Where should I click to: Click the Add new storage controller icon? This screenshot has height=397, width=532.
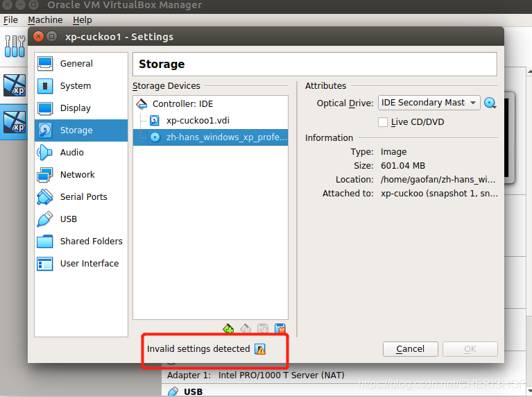tap(228, 329)
